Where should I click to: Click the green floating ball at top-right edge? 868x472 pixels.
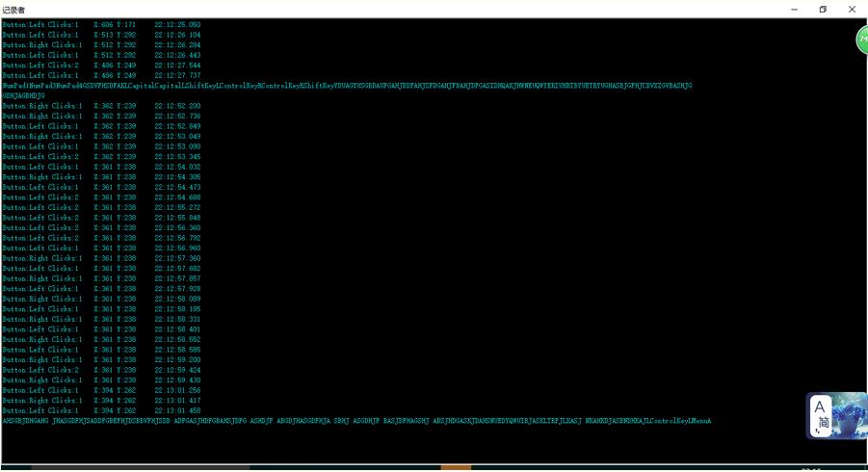862,39
